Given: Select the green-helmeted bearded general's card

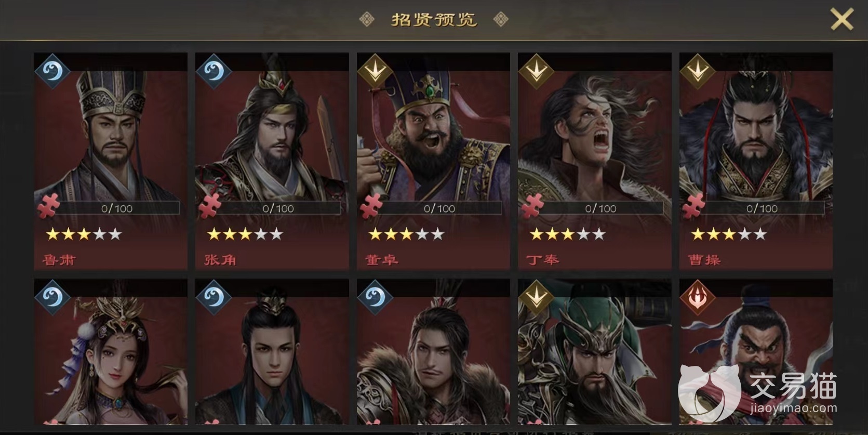Looking at the screenshot, I should [595, 351].
